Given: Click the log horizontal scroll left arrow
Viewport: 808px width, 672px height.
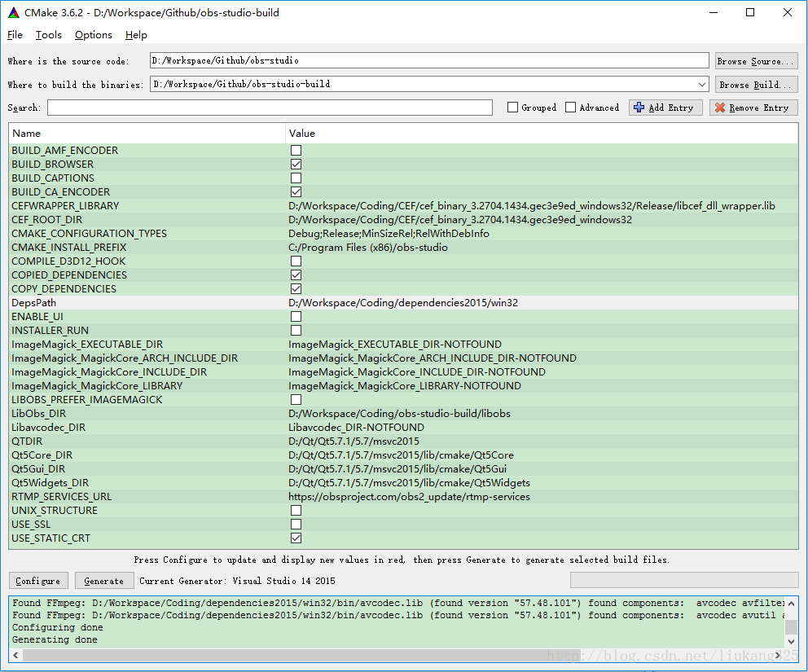Looking at the screenshot, I should tap(16, 655).
